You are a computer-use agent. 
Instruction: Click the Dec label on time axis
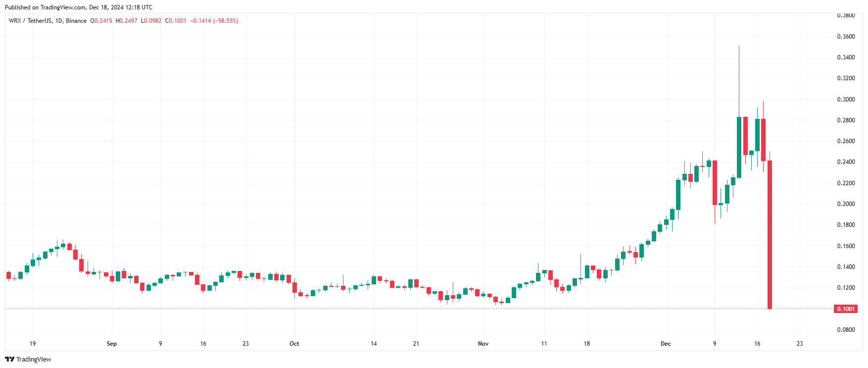666,344
